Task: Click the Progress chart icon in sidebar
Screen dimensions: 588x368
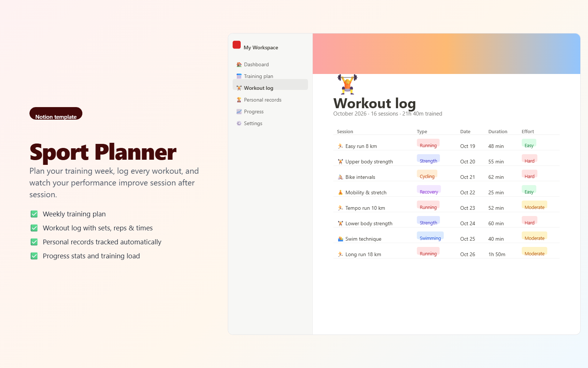Action: (239, 112)
